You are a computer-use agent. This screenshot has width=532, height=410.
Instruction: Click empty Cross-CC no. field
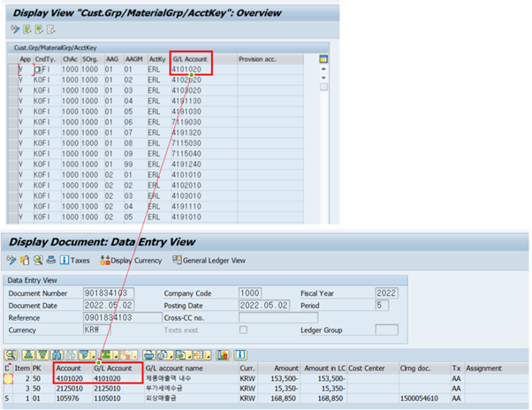coord(278,317)
